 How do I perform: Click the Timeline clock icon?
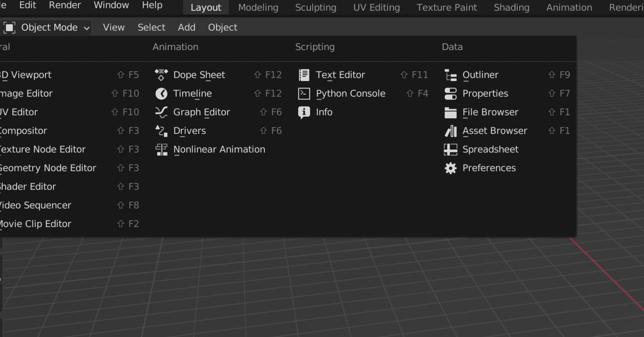click(x=161, y=94)
